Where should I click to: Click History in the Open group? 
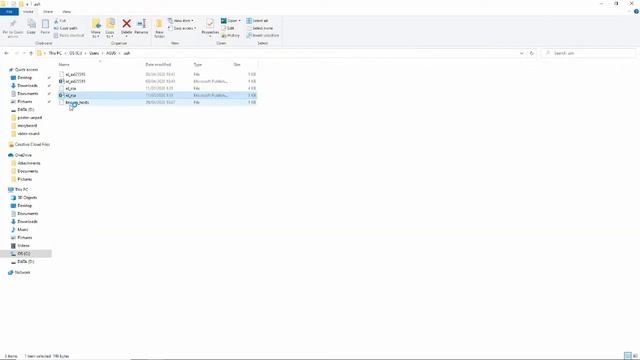(231, 36)
